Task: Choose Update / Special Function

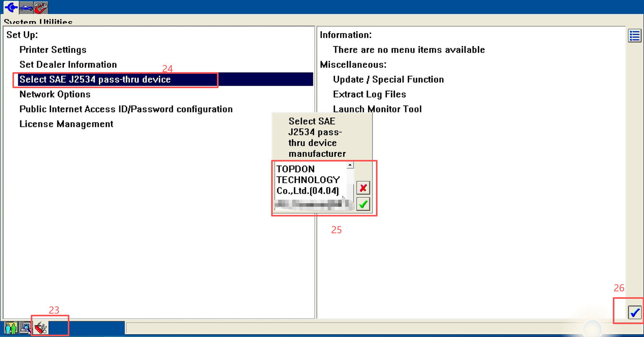Action: pos(388,80)
